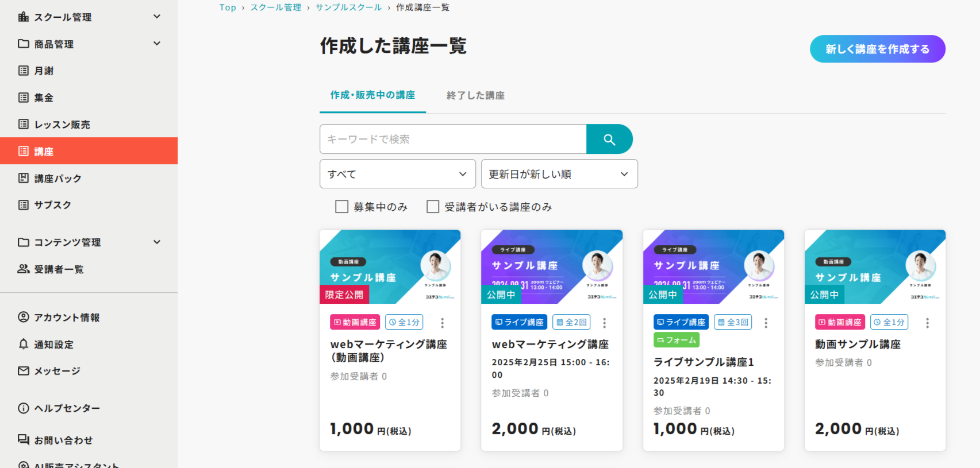Click the キーワードで検索 search field

pyautogui.click(x=452, y=140)
